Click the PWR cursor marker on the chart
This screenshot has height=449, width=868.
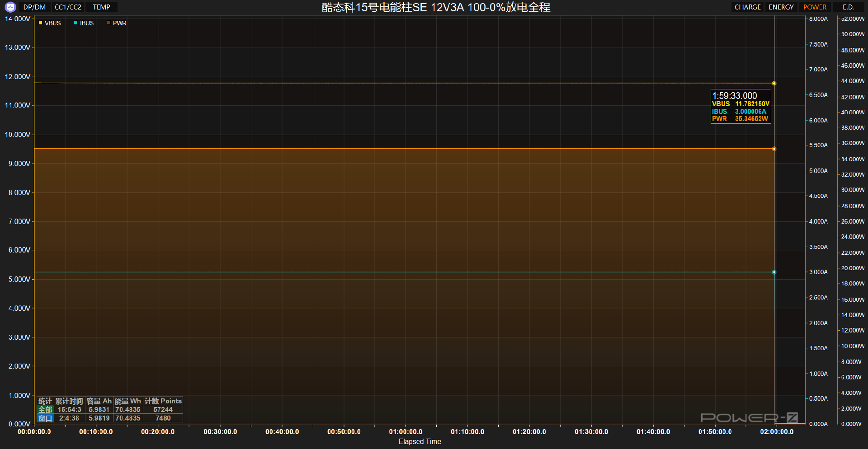point(774,149)
